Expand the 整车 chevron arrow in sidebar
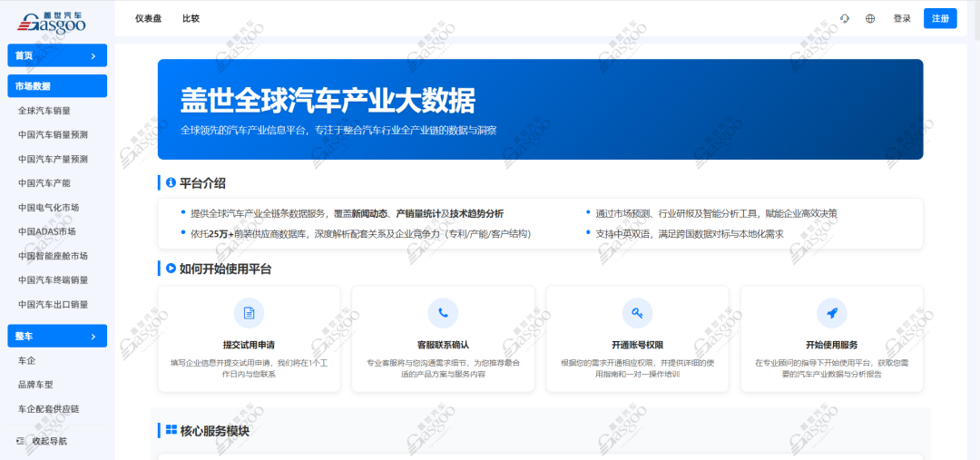The width and height of the screenshot is (980, 460). pyautogui.click(x=93, y=337)
